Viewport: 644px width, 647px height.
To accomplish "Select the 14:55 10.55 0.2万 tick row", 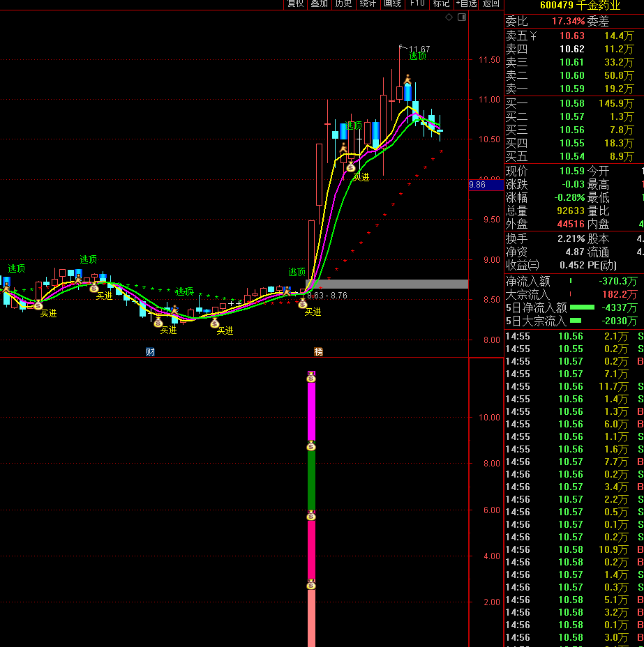I will 574,349.
